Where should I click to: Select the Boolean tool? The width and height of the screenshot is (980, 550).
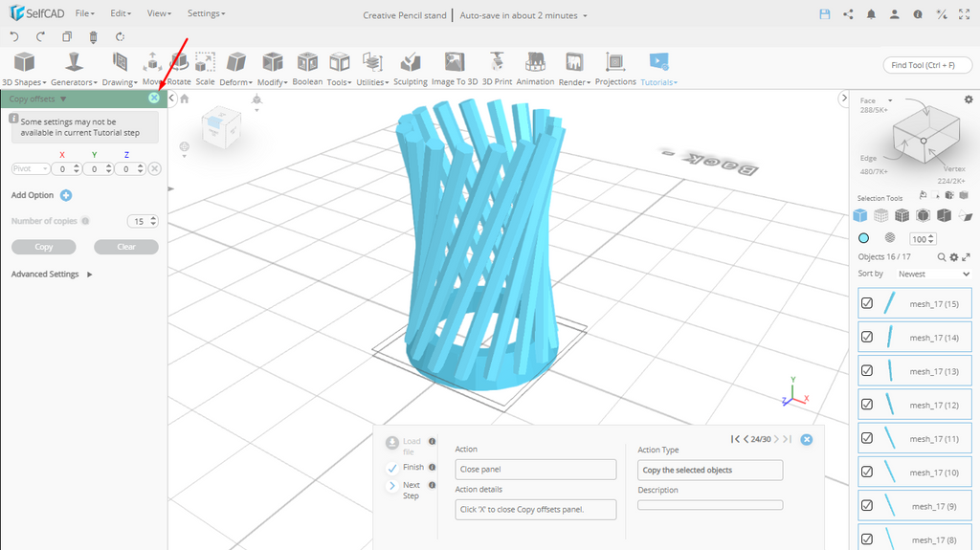tap(307, 69)
